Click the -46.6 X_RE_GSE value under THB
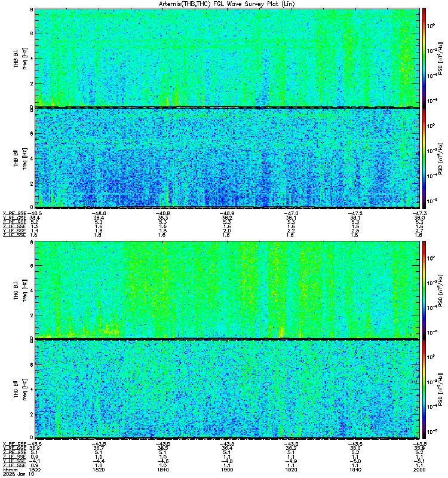 coord(99,214)
